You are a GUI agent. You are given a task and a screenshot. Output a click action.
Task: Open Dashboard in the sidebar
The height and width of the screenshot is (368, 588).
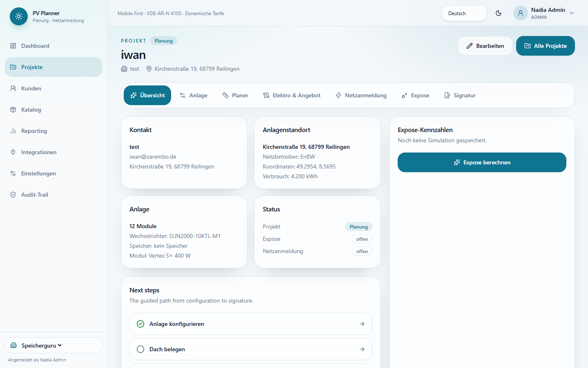(x=53, y=46)
